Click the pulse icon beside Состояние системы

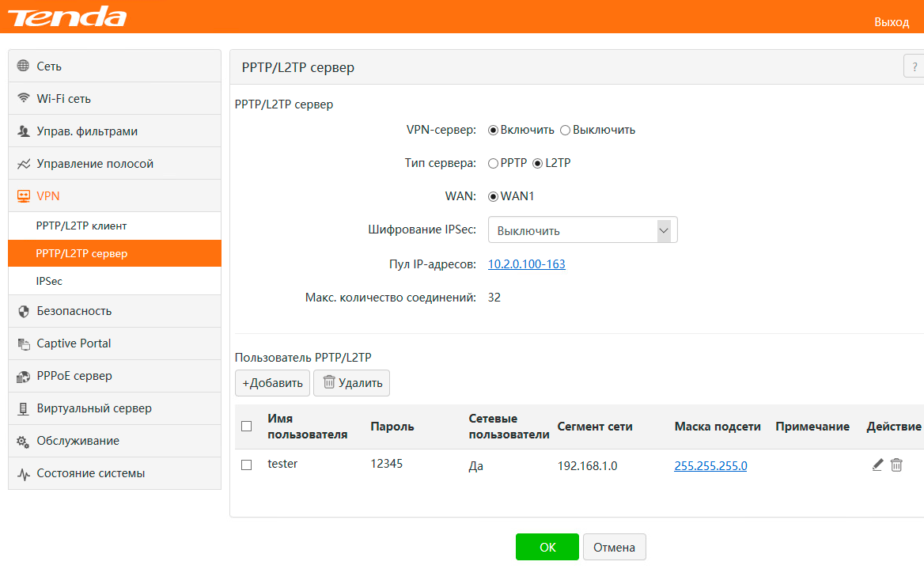[x=23, y=473]
